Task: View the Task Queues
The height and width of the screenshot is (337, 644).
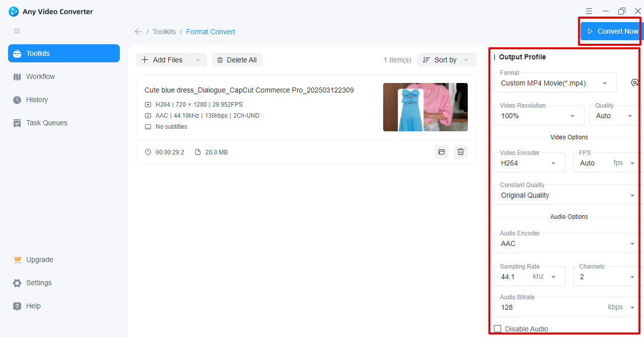Action: point(46,123)
